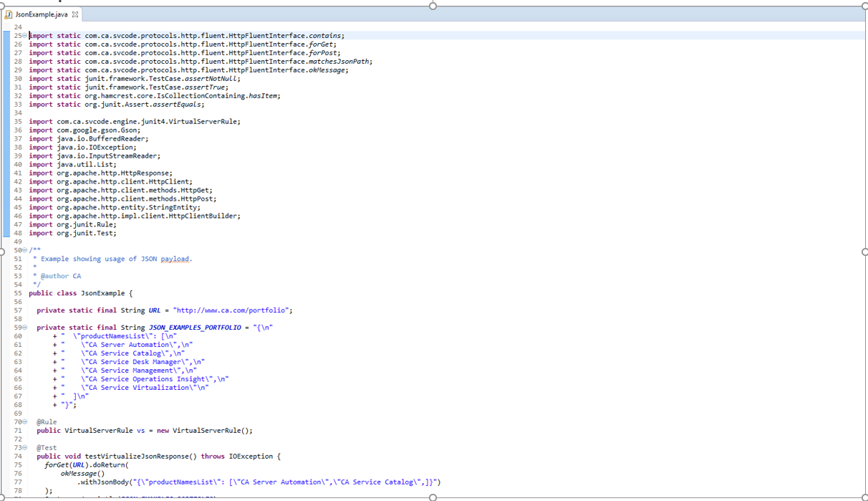
Task: Collapse the JSON_EXAMPLES_PORTFOLIO fold at line 59
Action: click(x=25, y=328)
